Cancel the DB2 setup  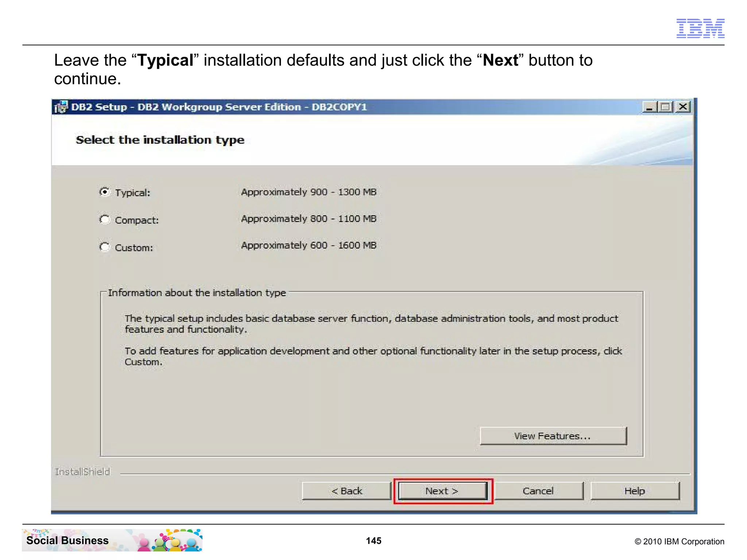(x=538, y=491)
